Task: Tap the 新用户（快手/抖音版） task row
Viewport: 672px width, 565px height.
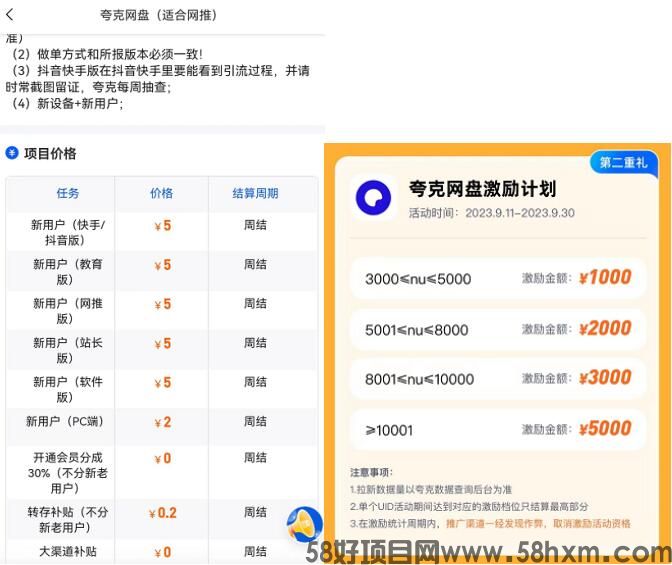Action: 162,232
